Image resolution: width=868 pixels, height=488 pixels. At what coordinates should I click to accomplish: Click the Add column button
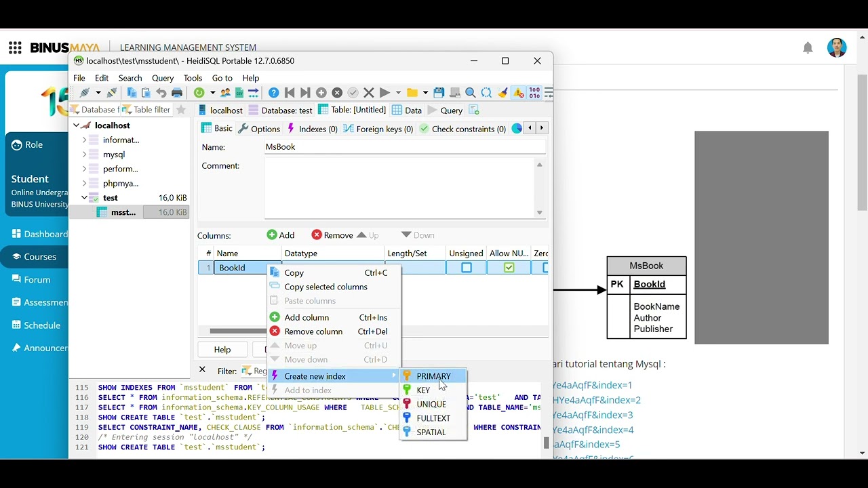(x=281, y=235)
